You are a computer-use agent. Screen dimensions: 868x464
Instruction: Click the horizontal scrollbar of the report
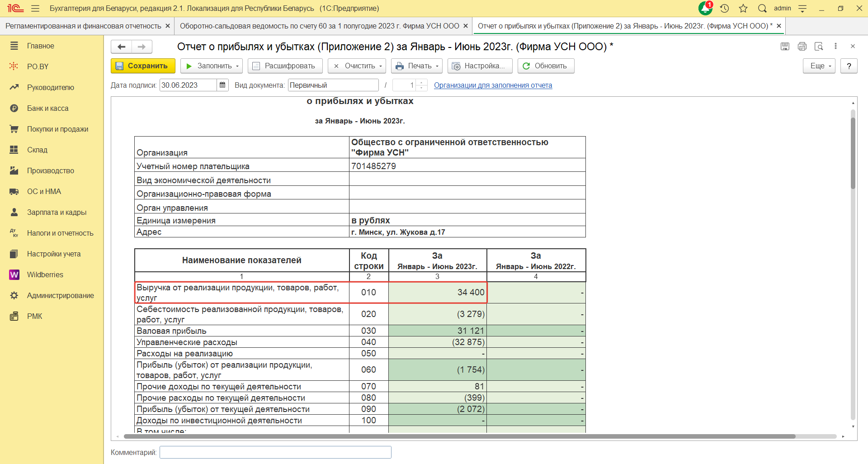[x=459, y=436]
